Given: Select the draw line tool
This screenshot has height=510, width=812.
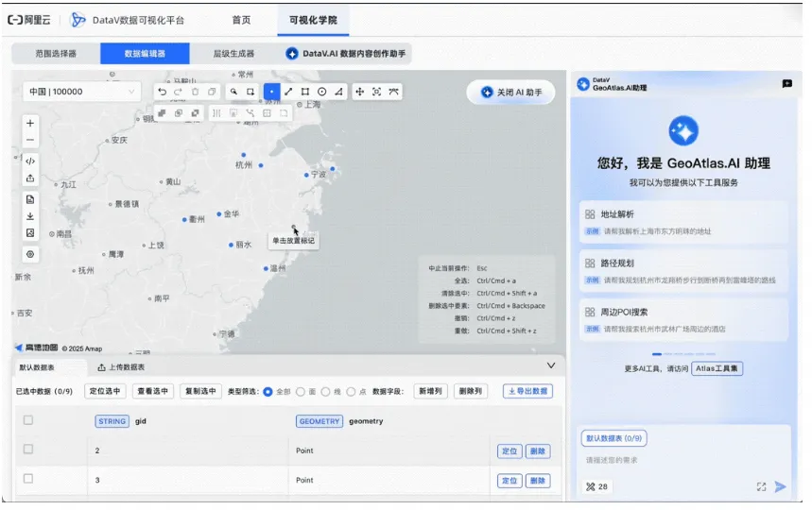Looking at the screenshot, I should pyautogui.click(x=288, y=92).
